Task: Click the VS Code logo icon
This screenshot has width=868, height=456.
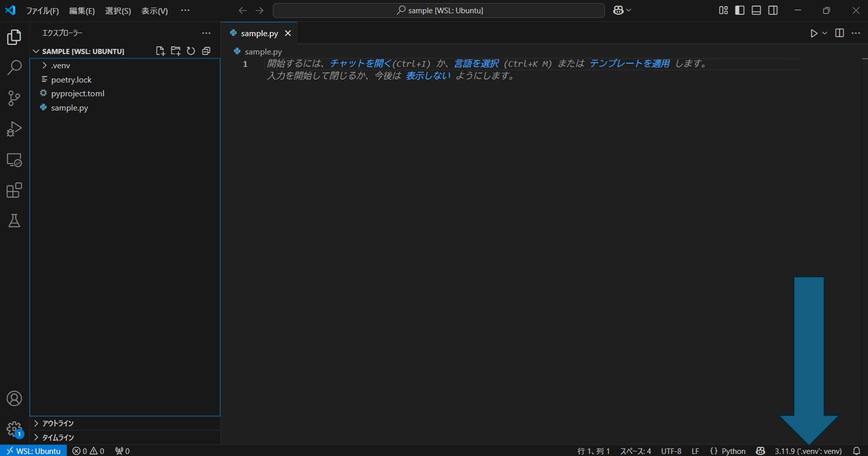Action: click(x=10, y=10)
